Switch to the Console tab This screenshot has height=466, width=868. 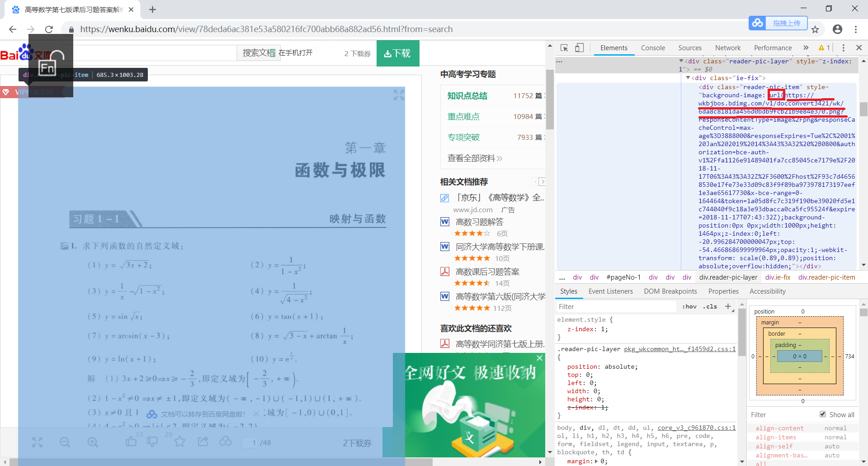pos(653,48)
